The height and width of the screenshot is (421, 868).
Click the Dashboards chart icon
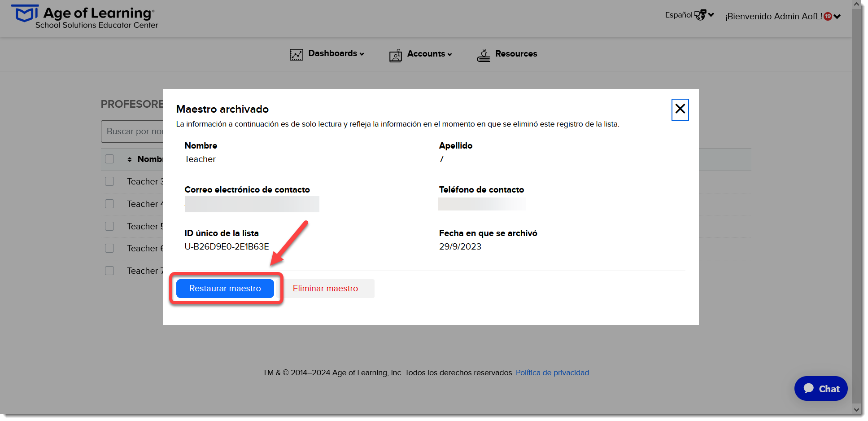[x=296, y=55]
